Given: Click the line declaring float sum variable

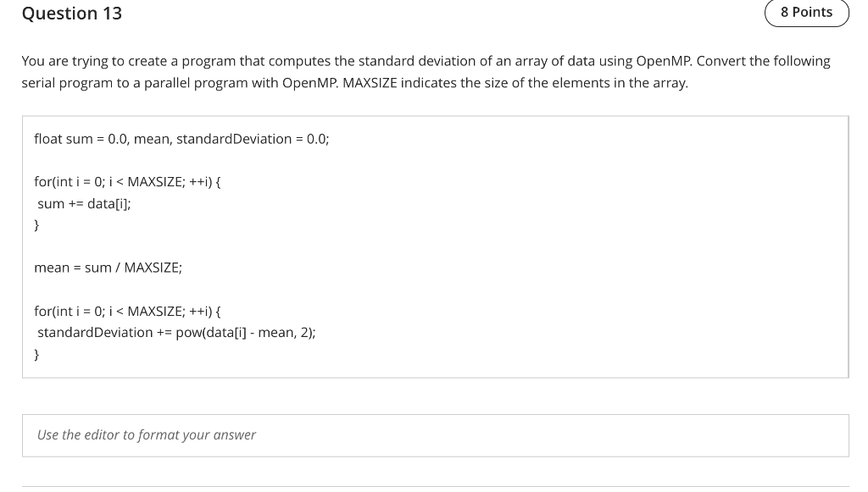Looking at the screenshot, I should point(181,138).
